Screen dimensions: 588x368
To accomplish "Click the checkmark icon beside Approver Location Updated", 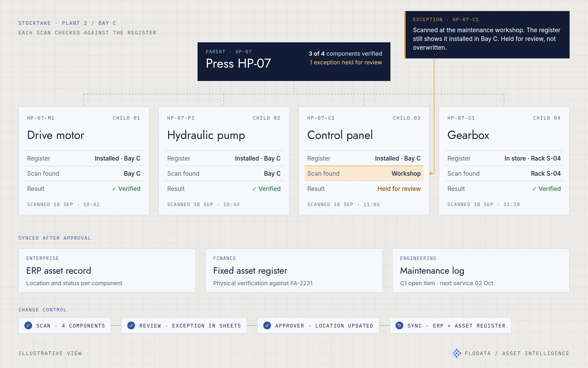I will (x=267, y=325).
